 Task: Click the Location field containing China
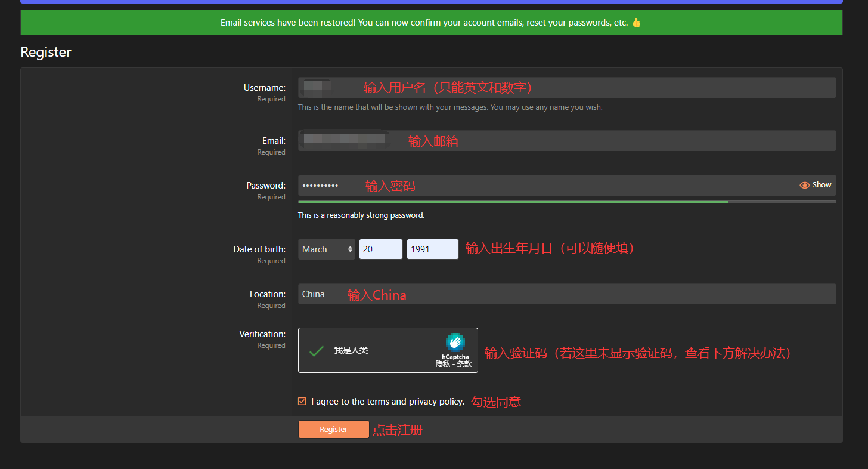tap(567, 294)
